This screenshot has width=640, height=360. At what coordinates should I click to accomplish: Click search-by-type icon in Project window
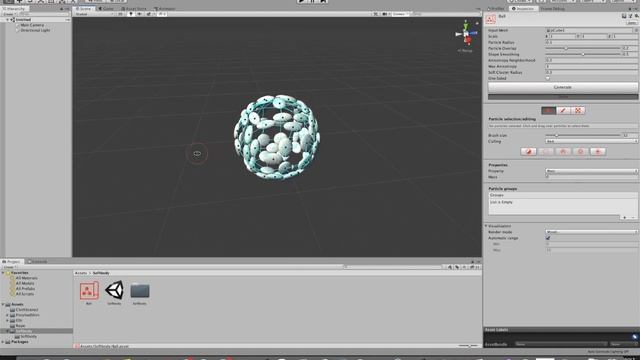[x=450, y=267]
